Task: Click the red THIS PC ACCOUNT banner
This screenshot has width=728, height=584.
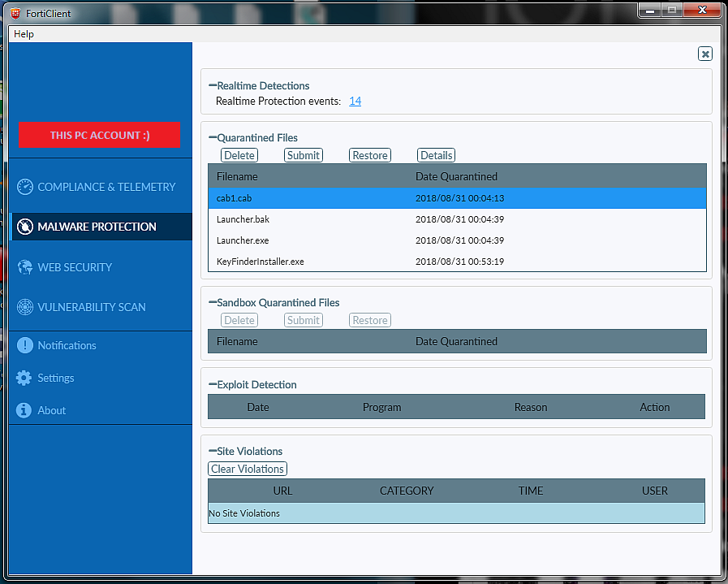Action: [100, 135]
